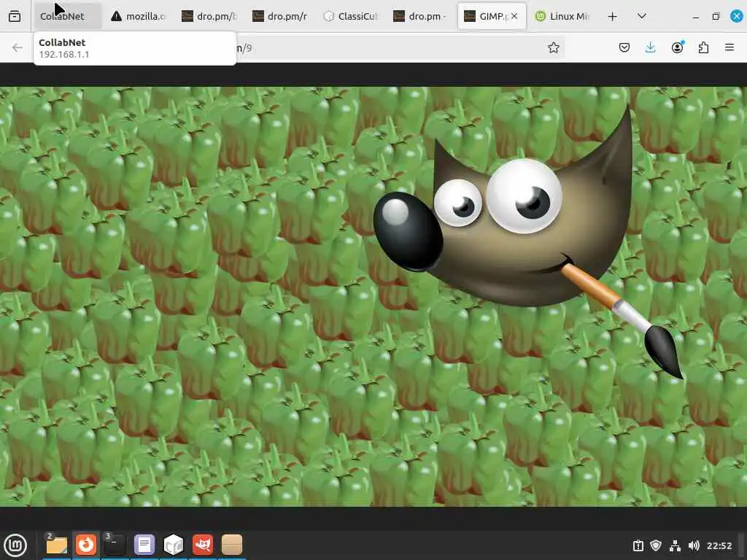Open the GIMP app in taskbar
The width and height of the screenshot is (747, 560).
click(203, 545)
